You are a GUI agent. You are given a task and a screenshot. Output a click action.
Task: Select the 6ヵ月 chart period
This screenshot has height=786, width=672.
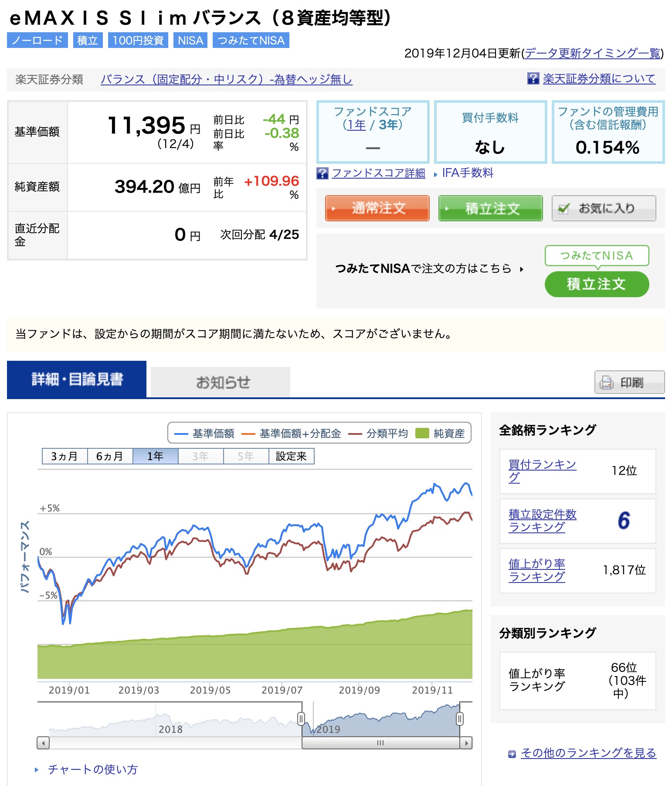click(110, 456)
